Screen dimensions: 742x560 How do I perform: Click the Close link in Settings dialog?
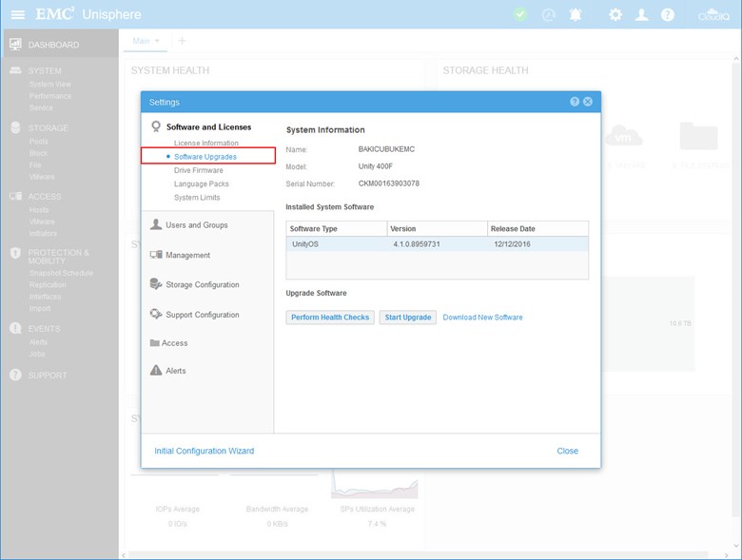point(567,451)
